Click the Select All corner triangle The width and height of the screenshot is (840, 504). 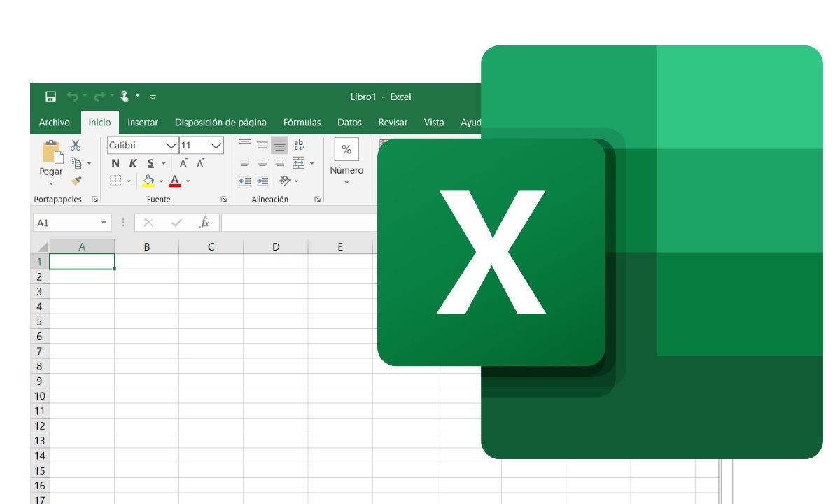[42, 246]
